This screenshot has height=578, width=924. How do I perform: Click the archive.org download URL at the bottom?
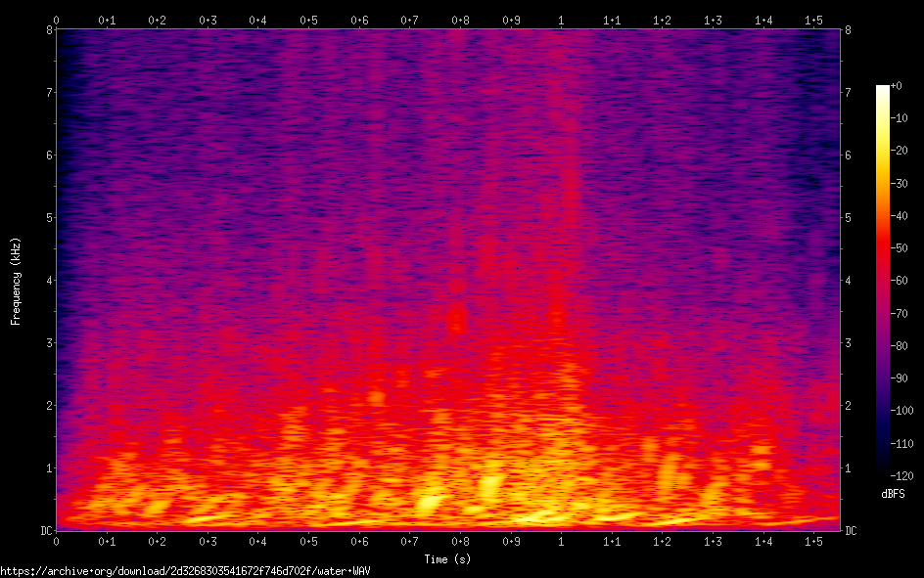[186, 570]
